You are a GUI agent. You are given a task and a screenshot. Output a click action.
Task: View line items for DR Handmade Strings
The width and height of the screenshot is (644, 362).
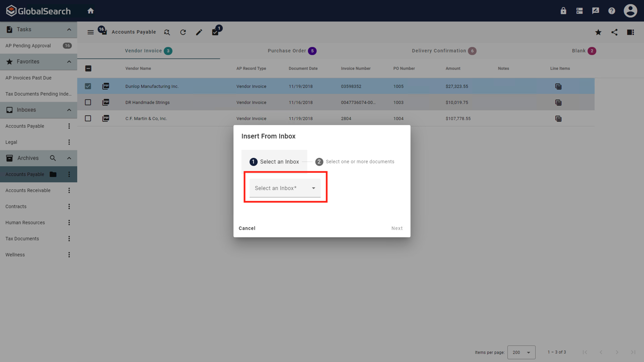pos(558,103)
